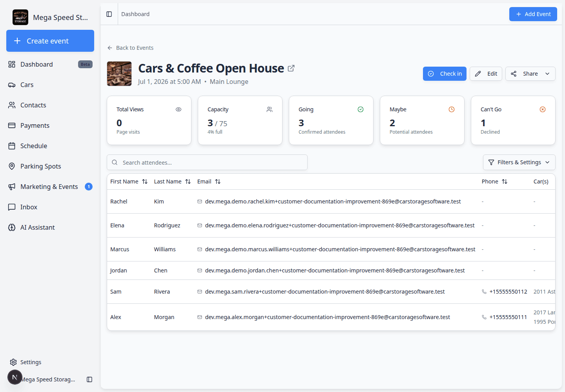Click the Mega Speed Storage account name
The image size is (565, 392).
pos(48,379)
